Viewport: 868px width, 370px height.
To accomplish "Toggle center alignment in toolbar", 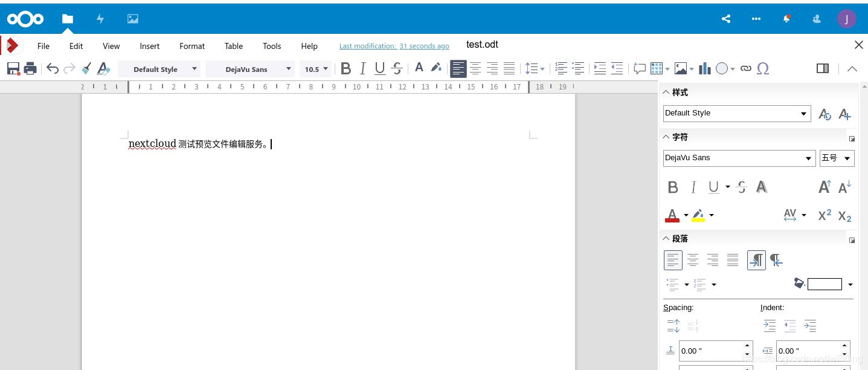I will [476, 69].
